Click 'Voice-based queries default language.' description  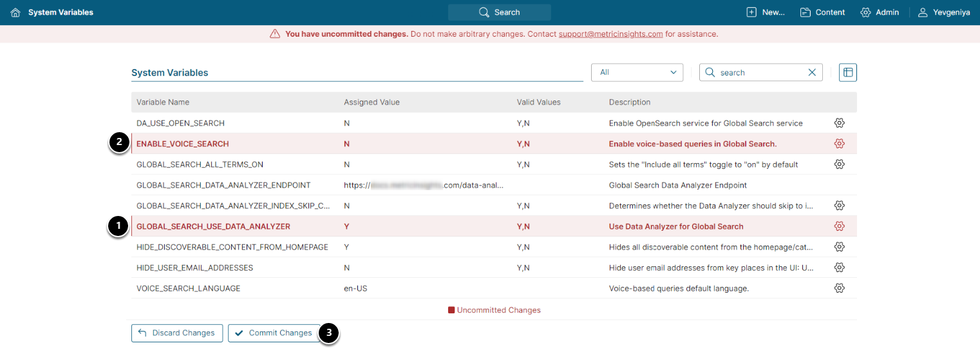click(x=679, y=288)
